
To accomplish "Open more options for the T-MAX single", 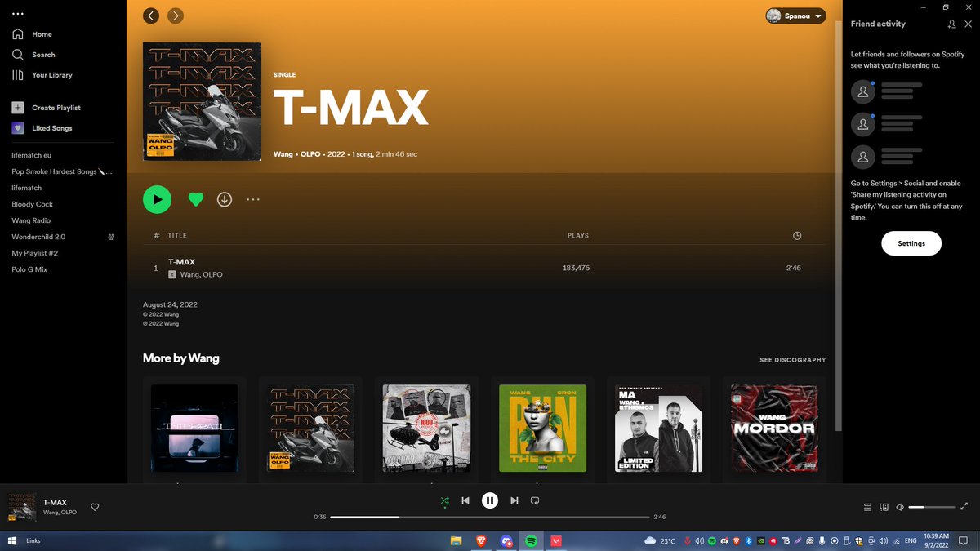I will pos(253,199).
